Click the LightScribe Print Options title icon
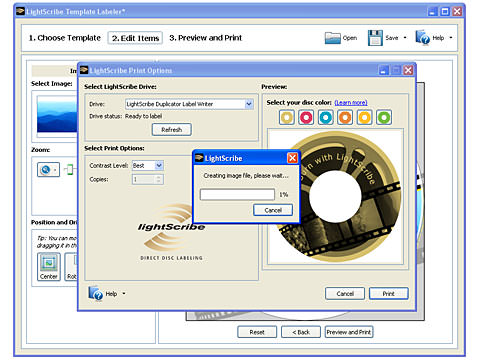The width and height of the screenshot is (480, 360). click(84, 70)
